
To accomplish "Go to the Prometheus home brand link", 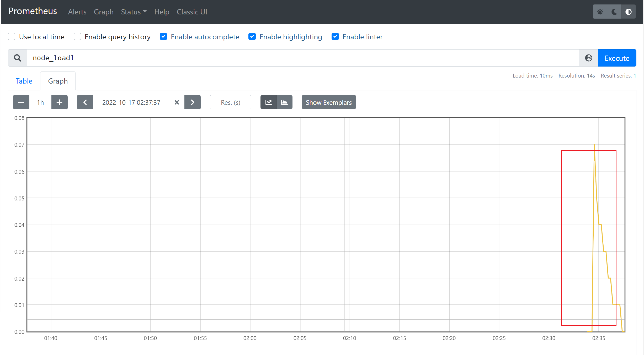I will [33, 11].
